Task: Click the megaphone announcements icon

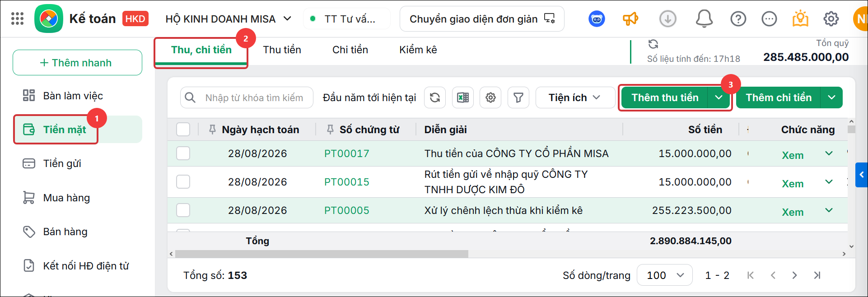Action: pyautogui.click(x=630, y=19)
